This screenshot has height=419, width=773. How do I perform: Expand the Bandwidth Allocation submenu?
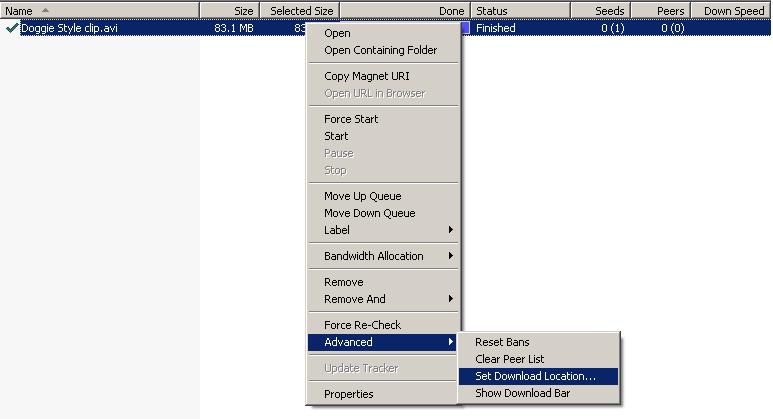385,256
